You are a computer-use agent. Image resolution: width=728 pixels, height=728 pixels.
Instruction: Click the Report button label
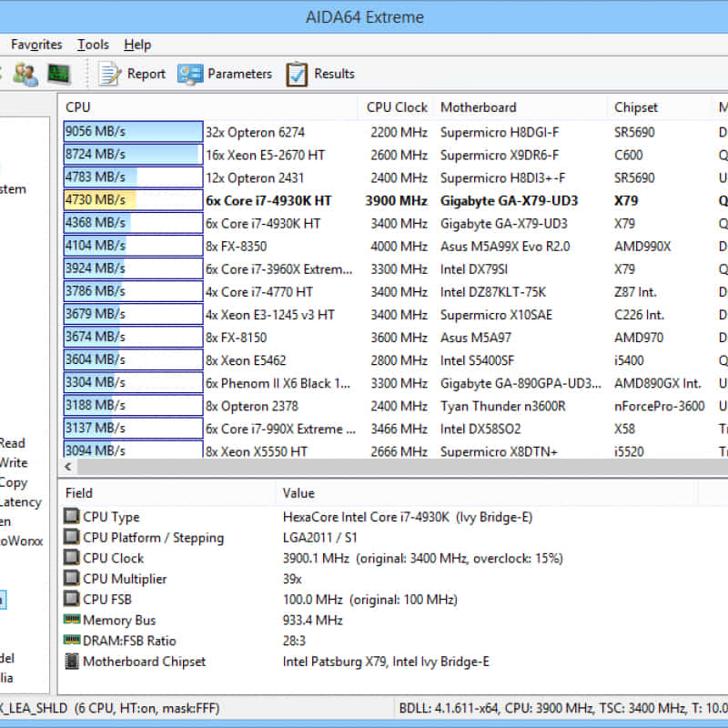(147, 74)
